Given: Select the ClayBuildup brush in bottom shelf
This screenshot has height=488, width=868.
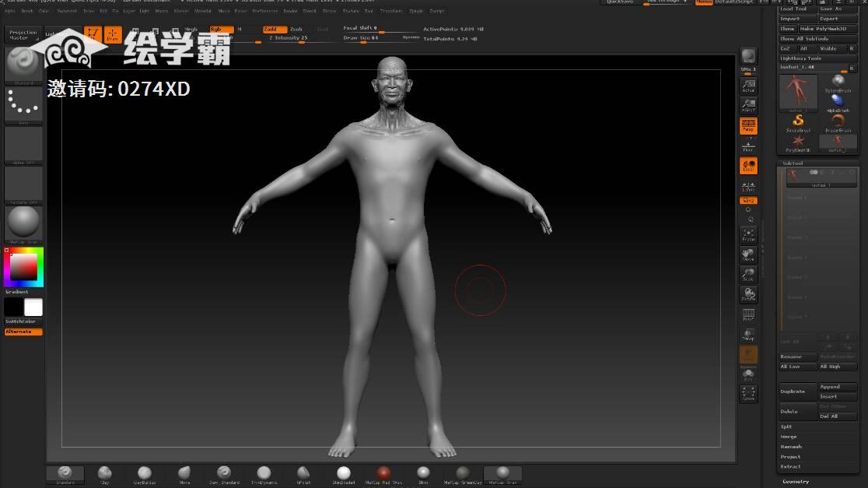Looking at the screenshot, I should pos(145,474).
